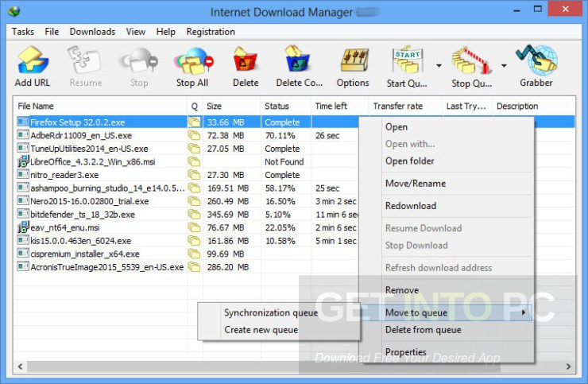Click the horizontal scrollbar left arrow

[20, 367]
